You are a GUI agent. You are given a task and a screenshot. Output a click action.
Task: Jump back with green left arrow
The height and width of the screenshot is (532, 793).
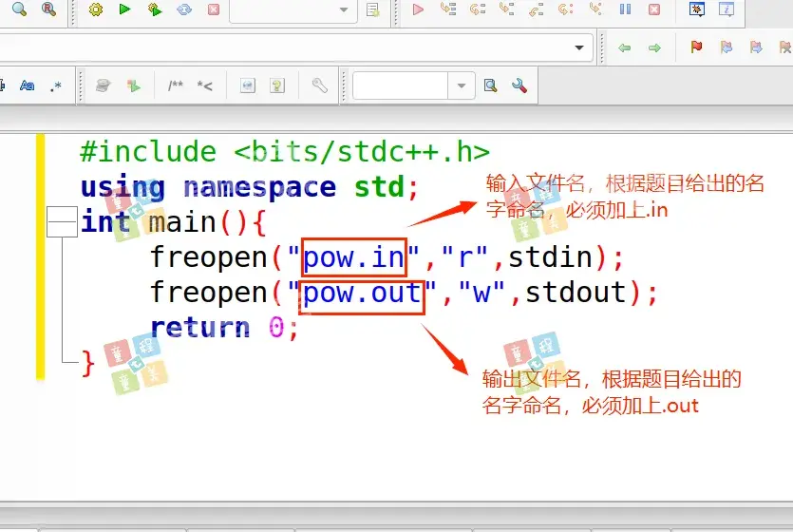pos(625,47)
